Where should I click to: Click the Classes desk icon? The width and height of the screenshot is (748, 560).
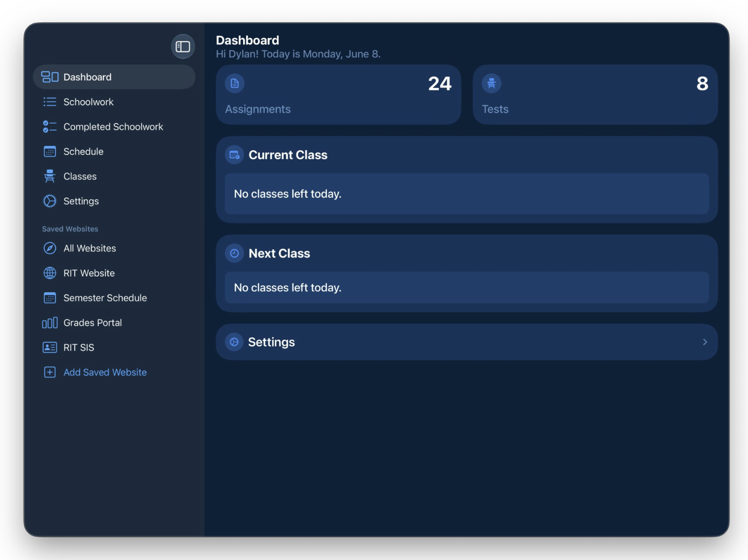pos(50,176)
